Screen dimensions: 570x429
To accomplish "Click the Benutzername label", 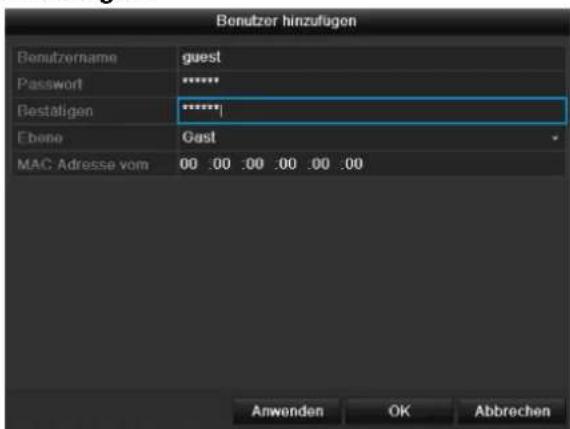I will click(x=67, y=58).
